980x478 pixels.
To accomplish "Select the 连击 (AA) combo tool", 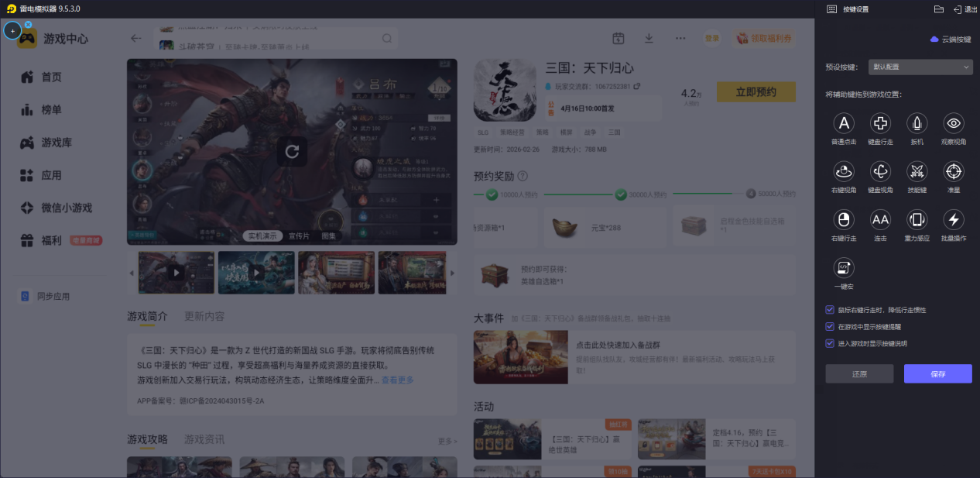I will coord(880,220).
